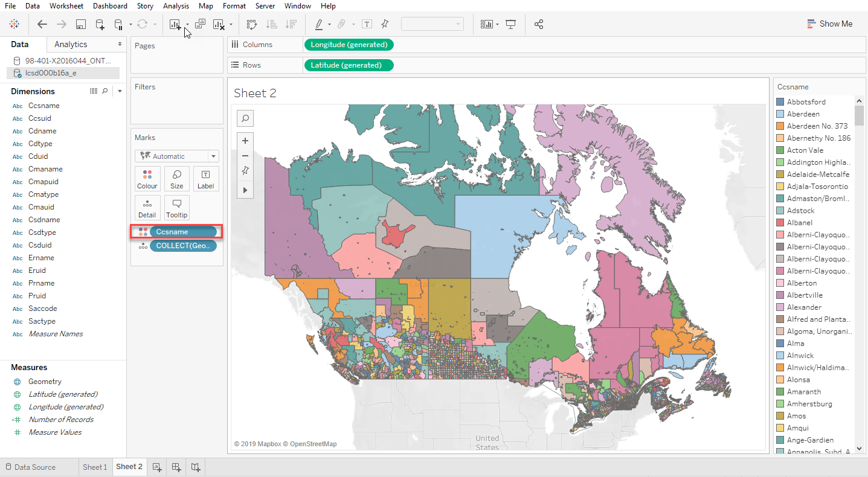Open the Analysis menu

(176, 6)
